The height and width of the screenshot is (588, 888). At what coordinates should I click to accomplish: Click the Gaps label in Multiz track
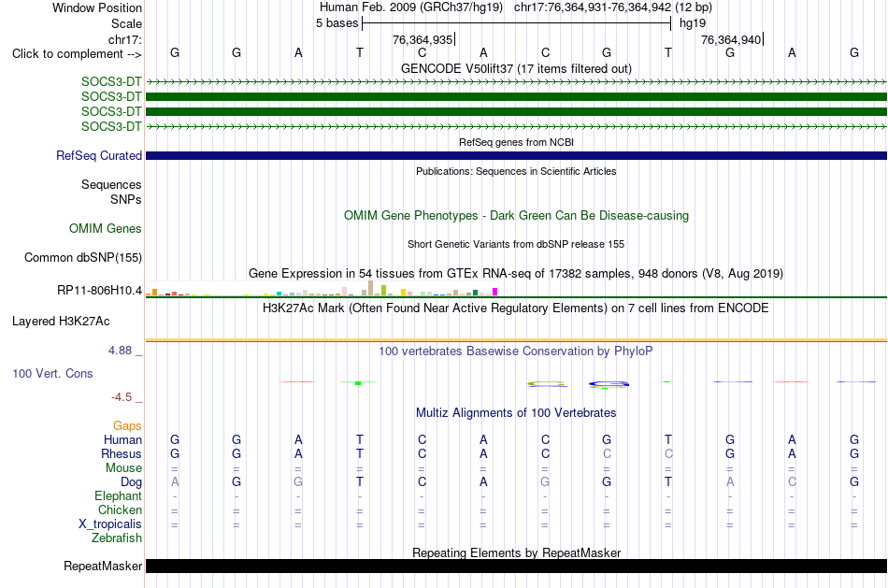click(127, 426)
